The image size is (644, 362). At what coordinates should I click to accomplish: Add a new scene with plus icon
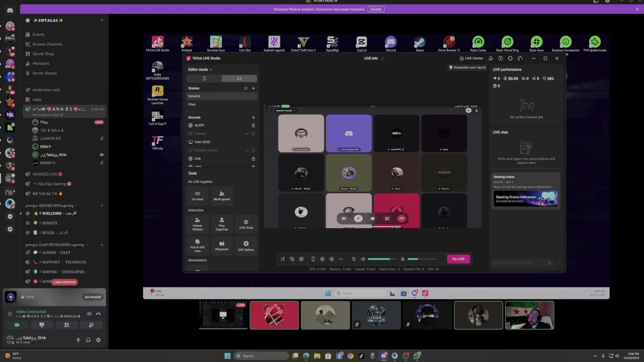pyautogui.click(x=253, y=88)
